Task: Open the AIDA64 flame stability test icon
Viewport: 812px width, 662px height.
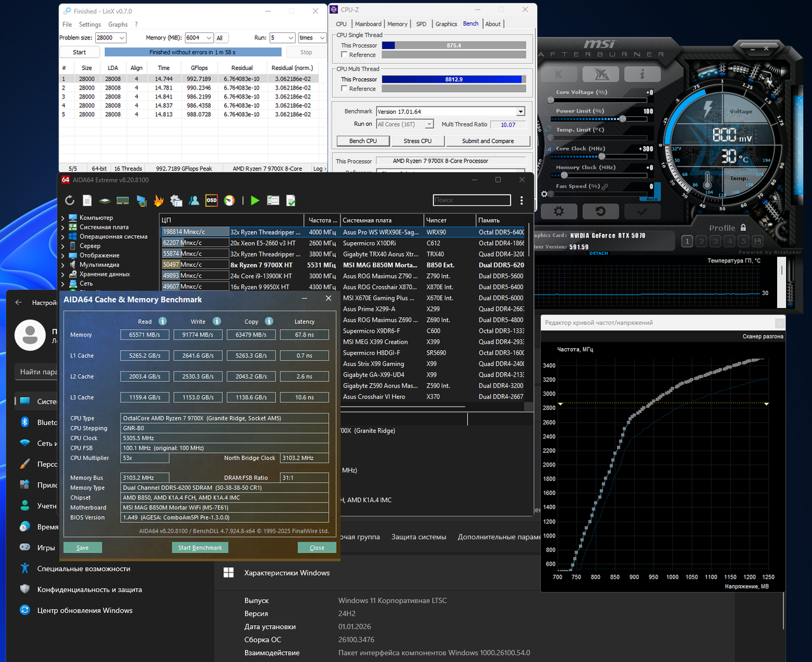Action: (159, 200)
